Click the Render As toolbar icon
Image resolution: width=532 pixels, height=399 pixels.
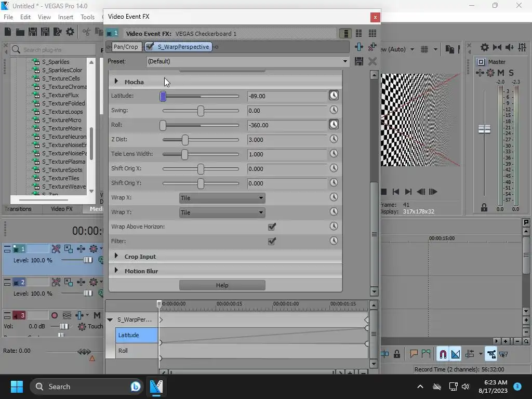pyautogui.click(x=57, y=32)
